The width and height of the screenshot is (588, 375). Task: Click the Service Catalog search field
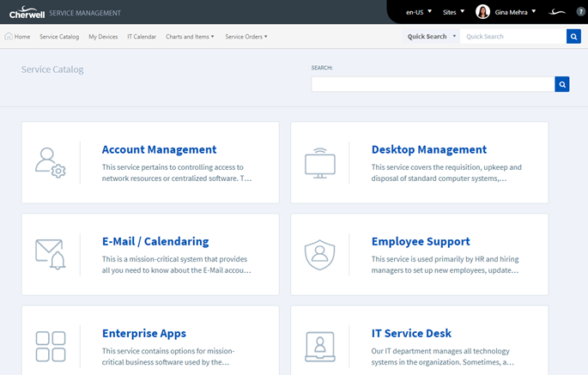pyautogui.click(x=433, y=84)
